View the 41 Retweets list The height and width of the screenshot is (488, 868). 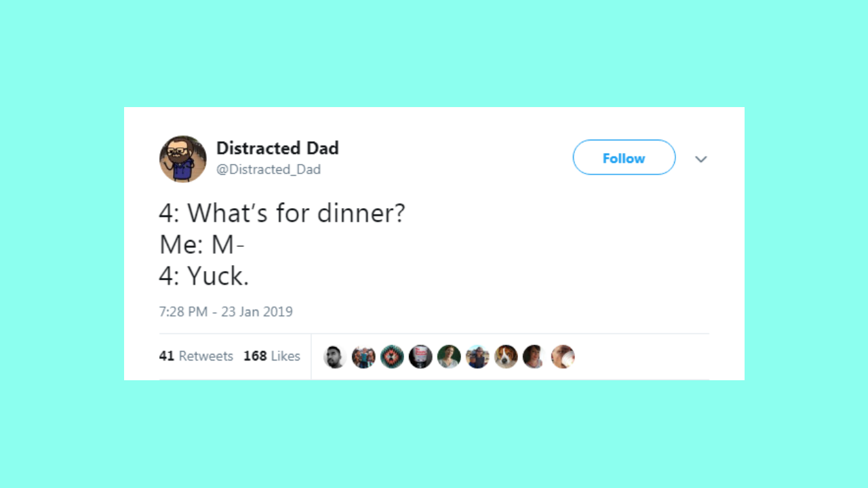click(196, 356)
